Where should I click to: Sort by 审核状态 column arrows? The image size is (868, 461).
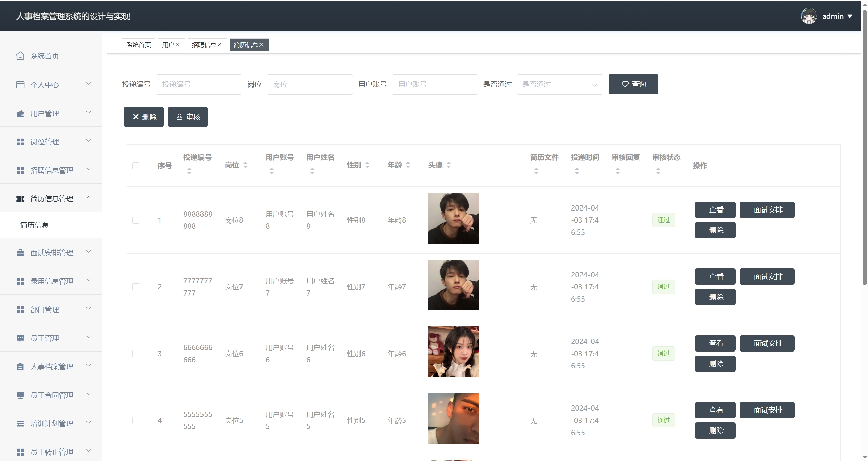pyautogui.click(x=658, y=171)
